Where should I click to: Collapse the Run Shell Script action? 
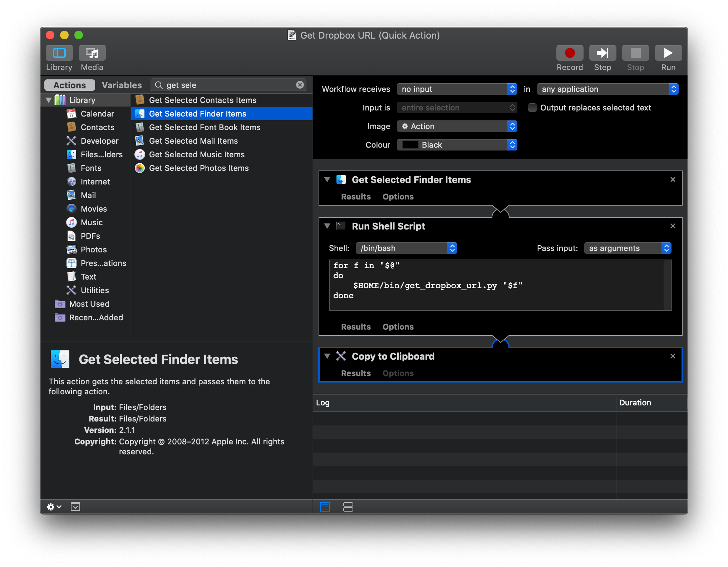(x=328, y=226)
